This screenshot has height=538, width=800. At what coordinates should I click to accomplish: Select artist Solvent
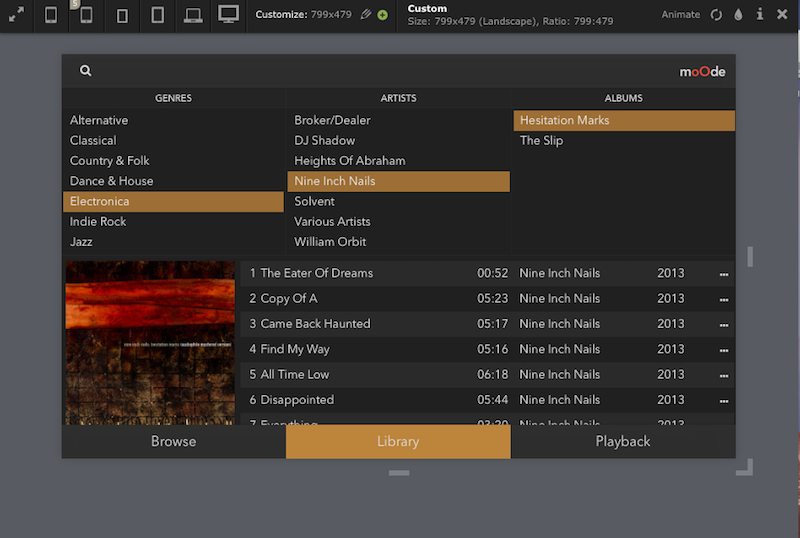click(x=398, y=202)
